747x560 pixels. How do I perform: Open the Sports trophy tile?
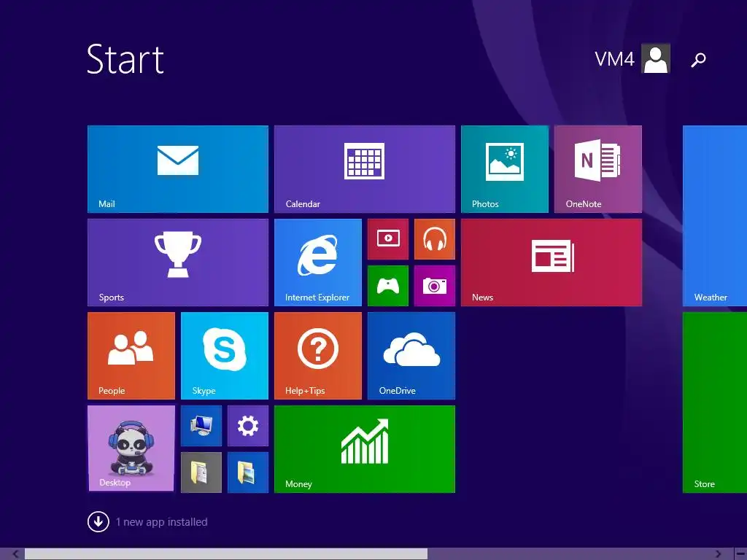[x=178, y=262]
